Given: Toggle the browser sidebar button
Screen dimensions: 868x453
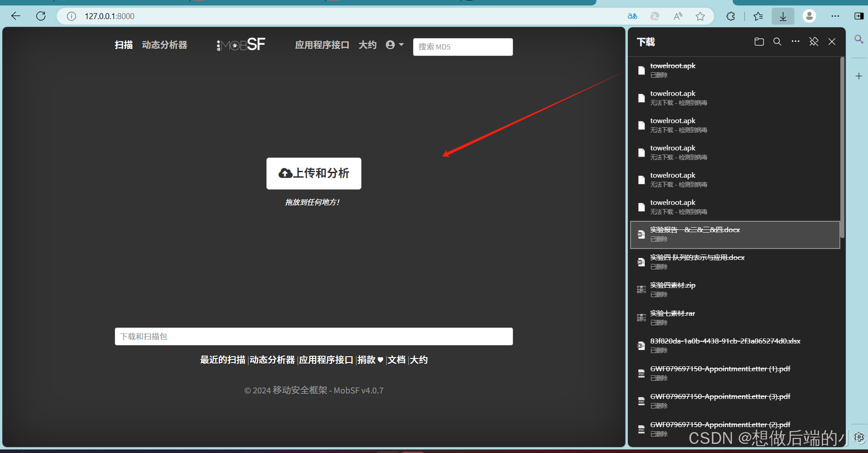Looking at the screenshot, I should click(859, 16).
